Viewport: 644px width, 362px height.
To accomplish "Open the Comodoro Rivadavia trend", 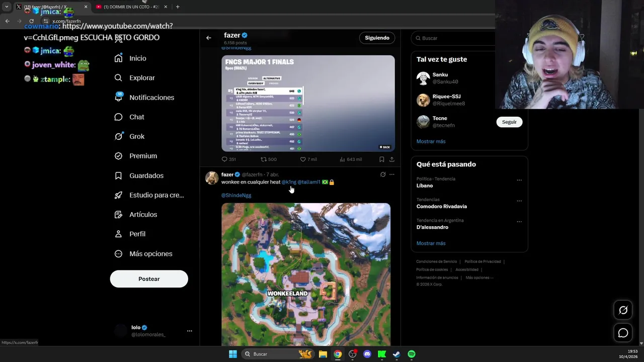I will pos(442,207).
